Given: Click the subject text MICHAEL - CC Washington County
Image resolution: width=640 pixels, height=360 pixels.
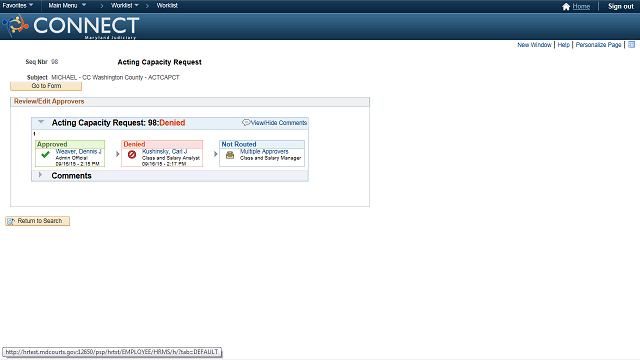Looking at the screenshot, I should [97, 78].
